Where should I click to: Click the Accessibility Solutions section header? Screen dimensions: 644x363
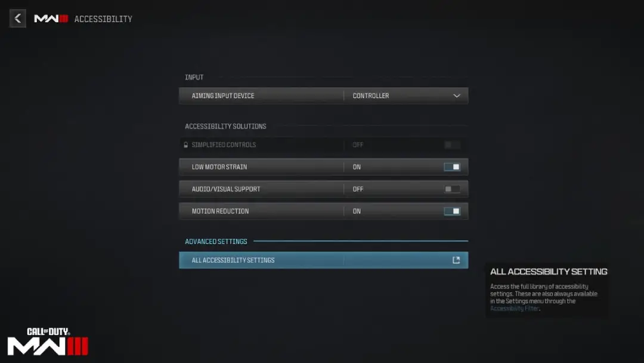click(225, 126)
